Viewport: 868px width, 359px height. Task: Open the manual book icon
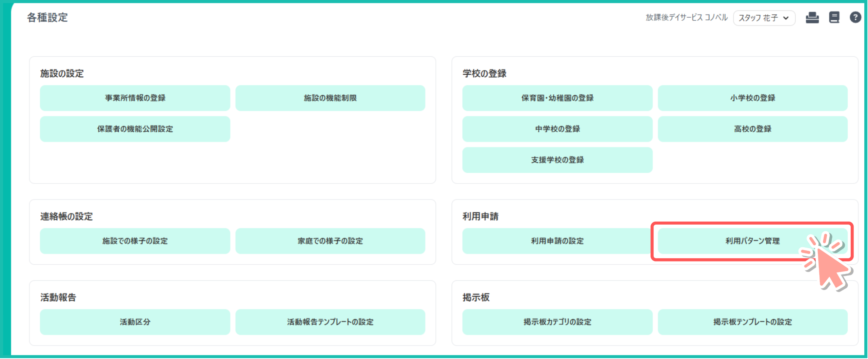(x=834, y=17)
